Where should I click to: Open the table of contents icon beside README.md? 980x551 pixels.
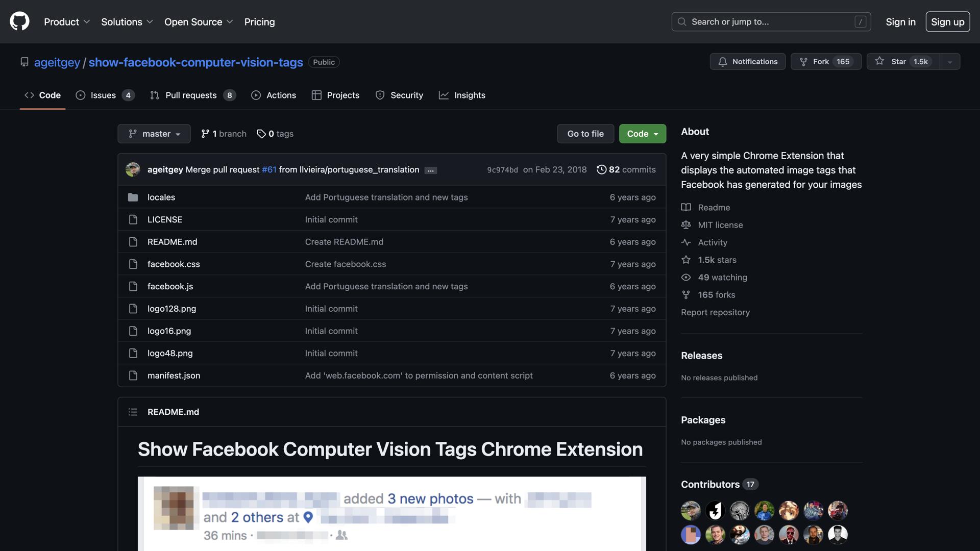pos(133,412)
